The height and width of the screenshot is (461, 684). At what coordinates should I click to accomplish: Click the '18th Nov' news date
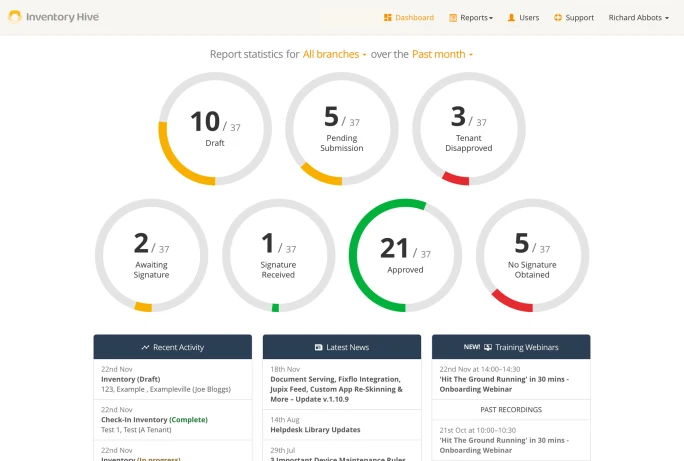pos(285,369)
